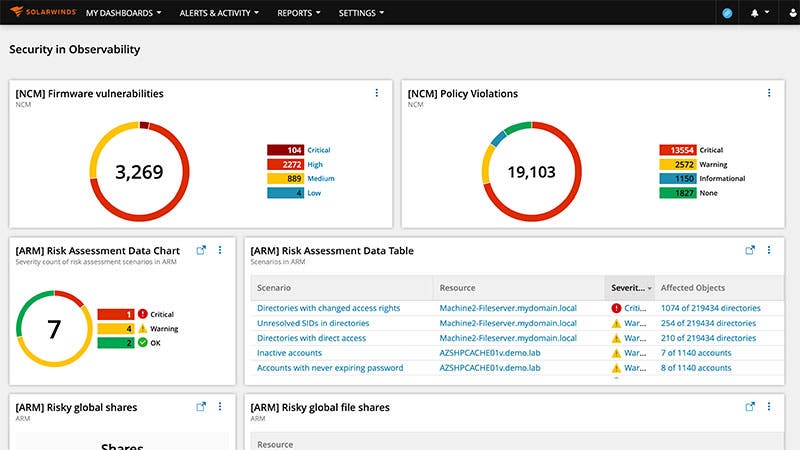Open 7 of 1140 accounts link
Screen dimensions: 800x450
pos(696,353)
